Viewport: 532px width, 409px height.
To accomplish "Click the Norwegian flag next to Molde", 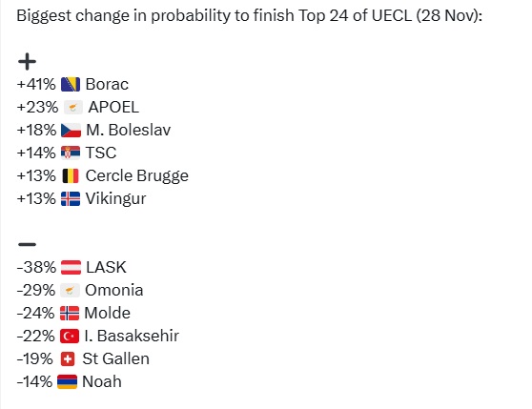I will coord(70,313).
